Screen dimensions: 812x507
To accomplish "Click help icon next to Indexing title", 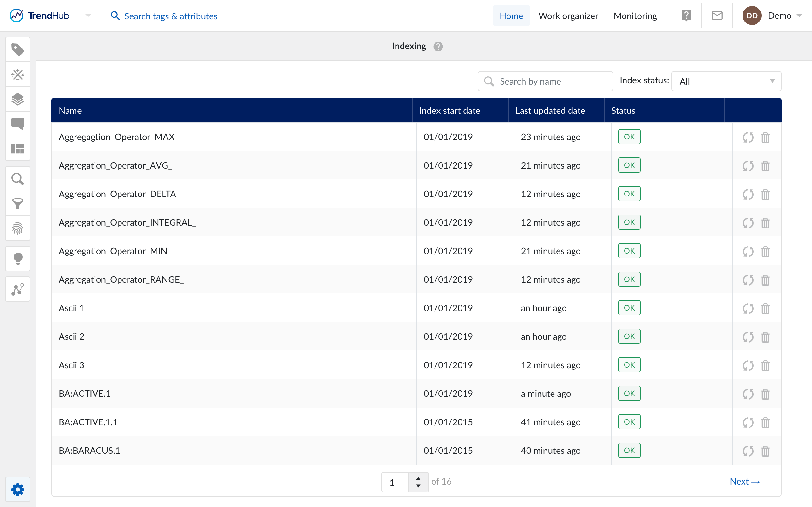I will click(438, 46).
